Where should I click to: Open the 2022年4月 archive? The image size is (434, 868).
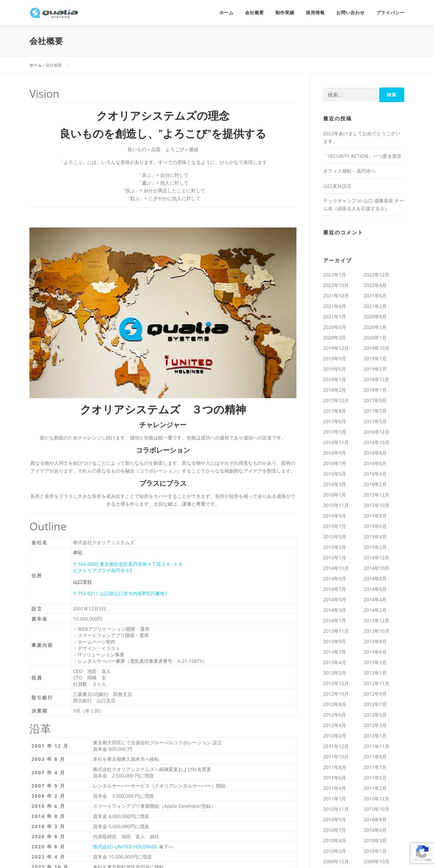tap(375, 285)
